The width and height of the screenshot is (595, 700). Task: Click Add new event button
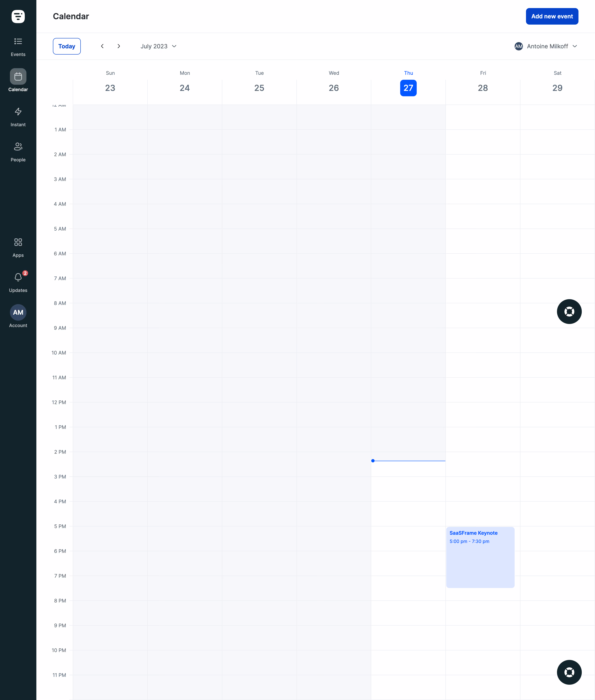click(552, 16)
